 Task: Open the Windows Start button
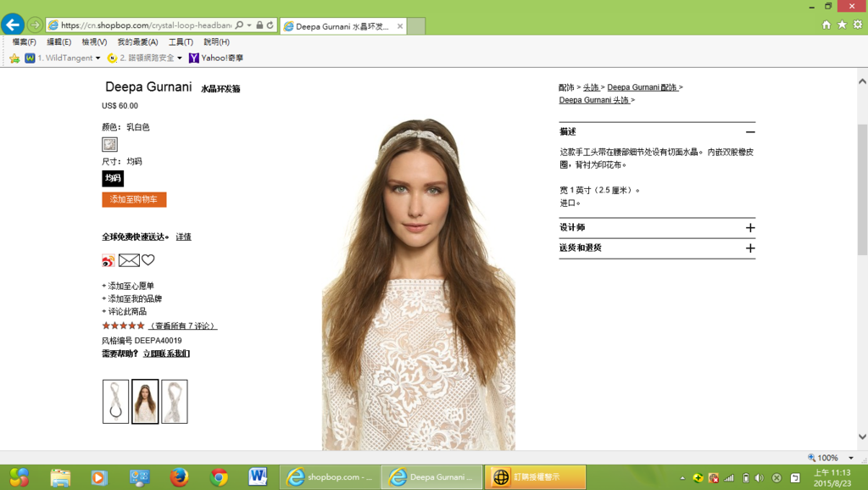point(19,476)
